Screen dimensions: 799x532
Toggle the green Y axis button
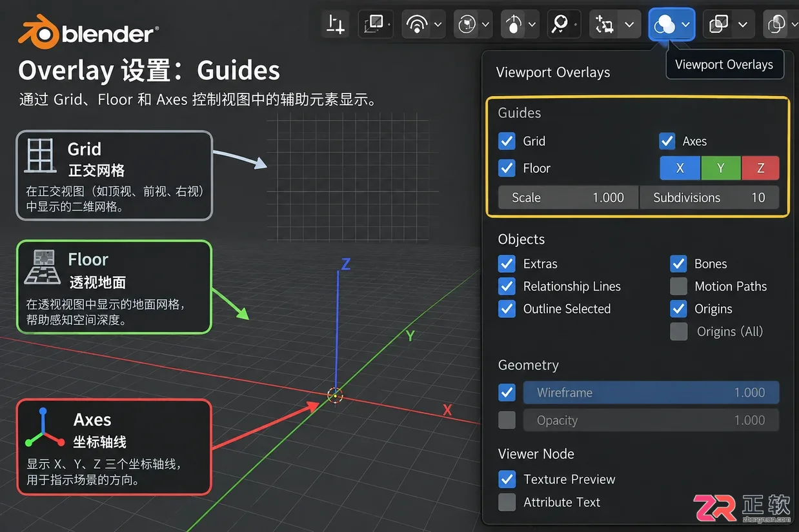[721, 168]
